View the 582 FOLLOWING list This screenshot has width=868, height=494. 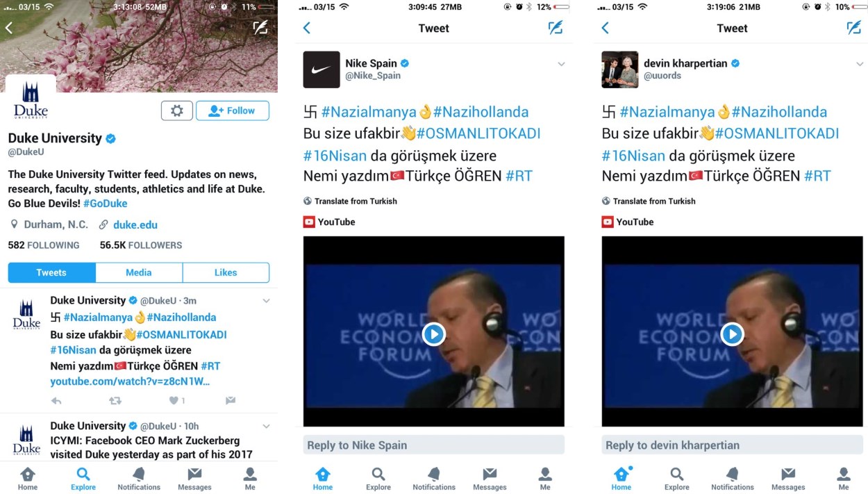(44, 245)
